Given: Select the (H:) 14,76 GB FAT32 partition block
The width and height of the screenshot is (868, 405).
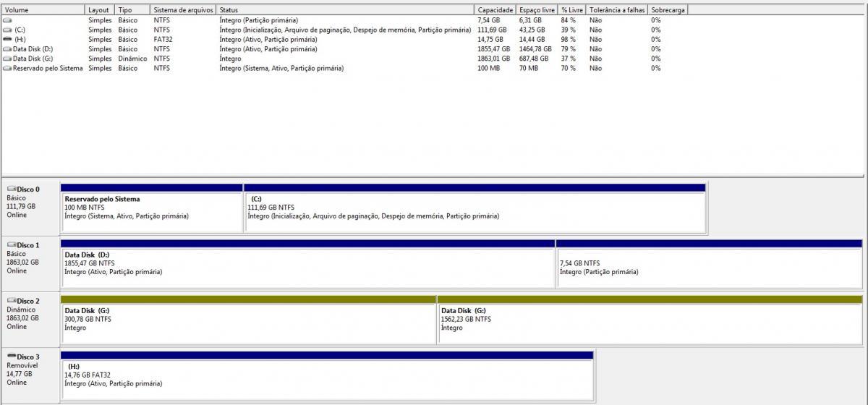Looking at the screenshot, I should tap(327, 375).
